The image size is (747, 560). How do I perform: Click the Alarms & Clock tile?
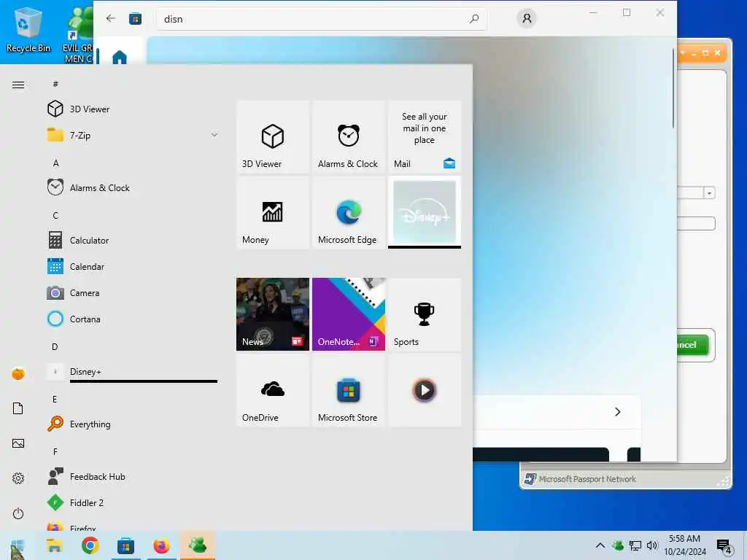[348, 136]
